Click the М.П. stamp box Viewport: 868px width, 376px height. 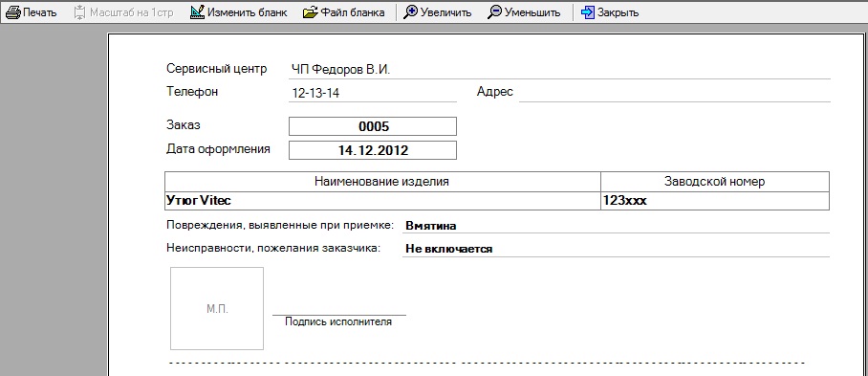point(217,308)
